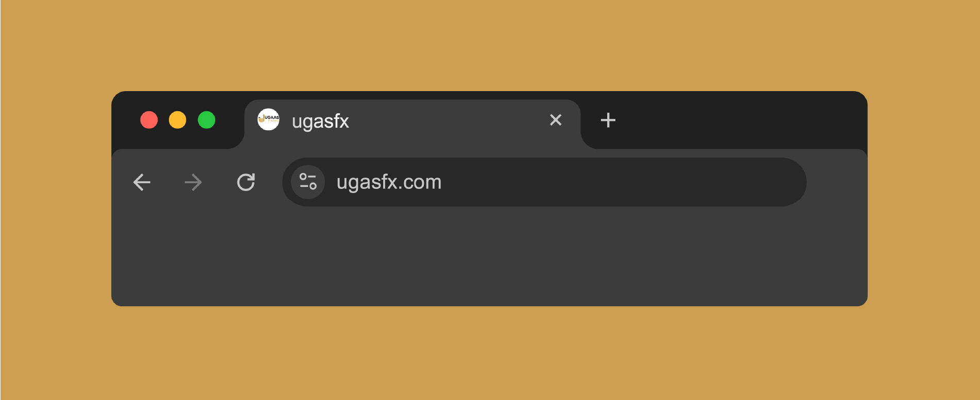Screen dimensions: 980x400
Task: Click the toolbar space right of the address bar
Action: (x=837, y=182)
